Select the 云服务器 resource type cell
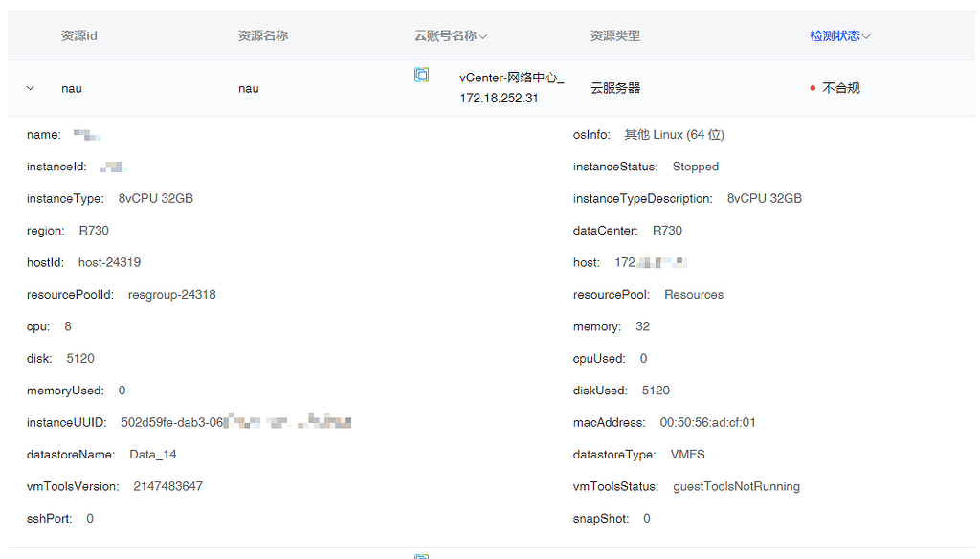The height and width of the screenshot is (559, 980). point(615,87)
